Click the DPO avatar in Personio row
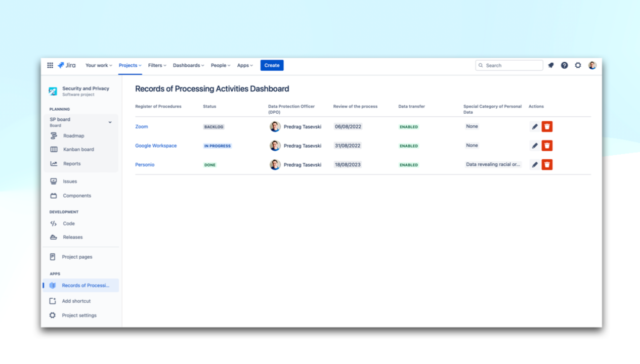This screenshot has width=640, height=364. coord(275,165)
